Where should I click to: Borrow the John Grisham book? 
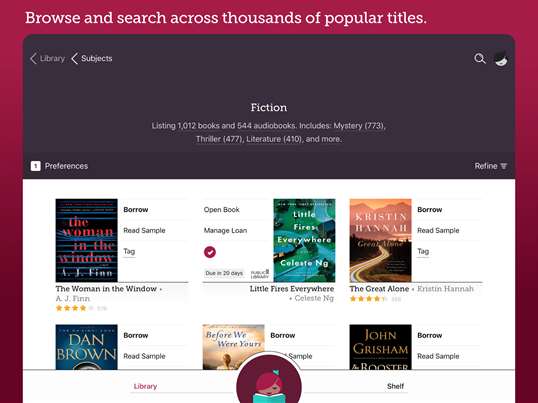430,335
